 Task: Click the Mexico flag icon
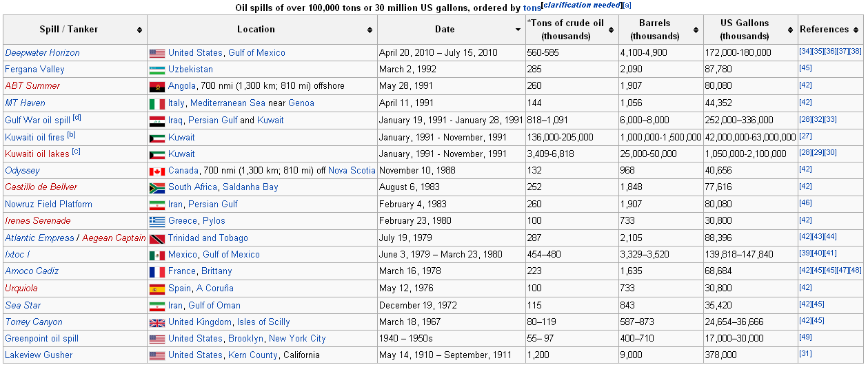point(157,255)
